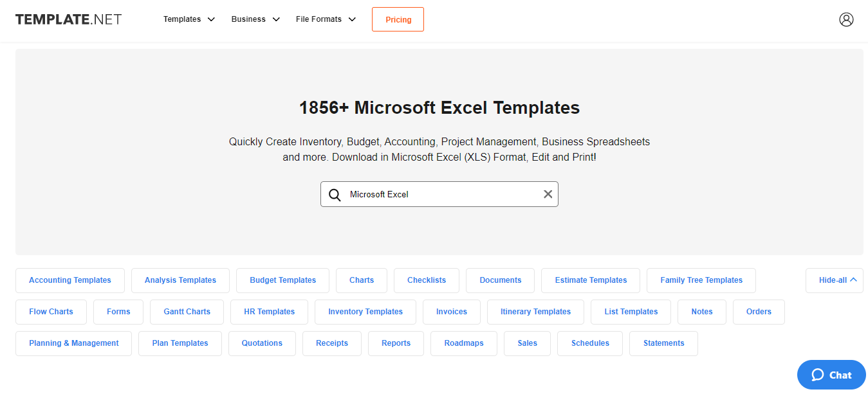Select the Family Tree Templates tag
This screenshot has height=394, width=868.
(701, 280)
